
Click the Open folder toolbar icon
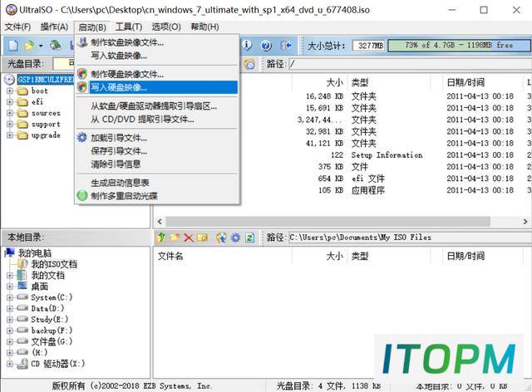point(30,46)
